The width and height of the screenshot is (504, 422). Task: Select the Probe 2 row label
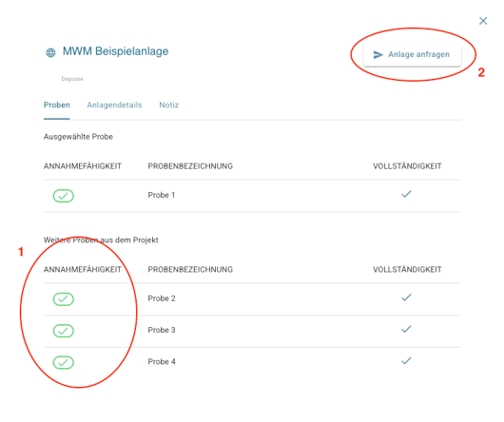(x=162, y=298)
